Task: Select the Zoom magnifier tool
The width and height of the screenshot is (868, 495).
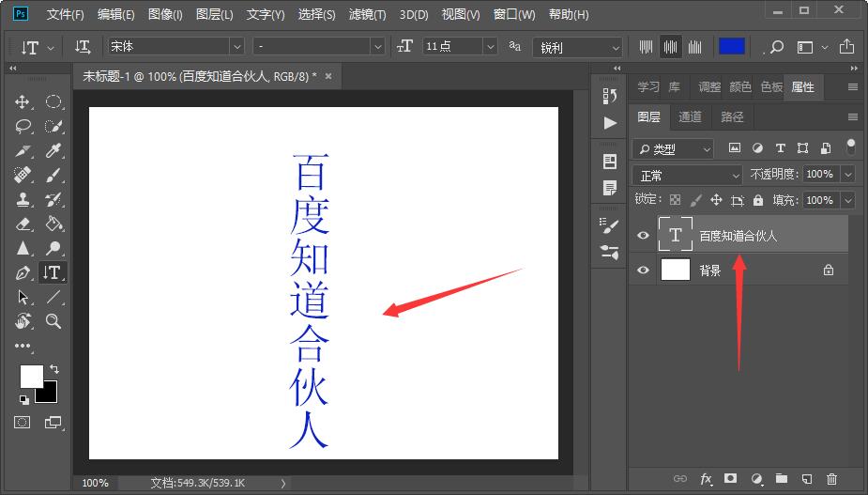Action: click(x=54, y=322)
